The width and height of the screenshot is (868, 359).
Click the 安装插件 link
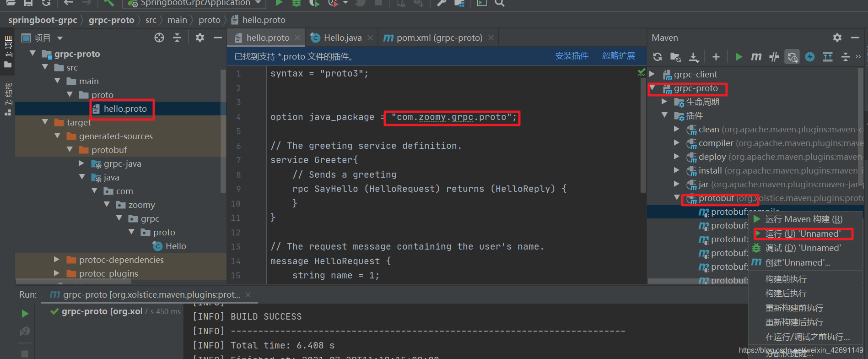pyautogui.click(x=571, y=56)
